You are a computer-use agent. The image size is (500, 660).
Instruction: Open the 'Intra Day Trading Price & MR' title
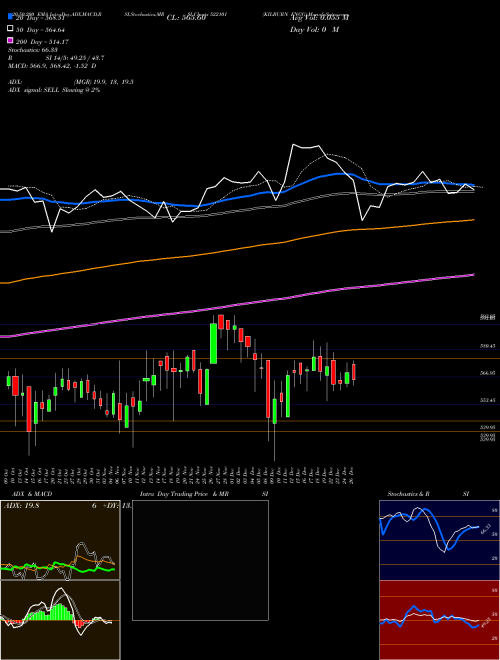click(x=184, y=494)
